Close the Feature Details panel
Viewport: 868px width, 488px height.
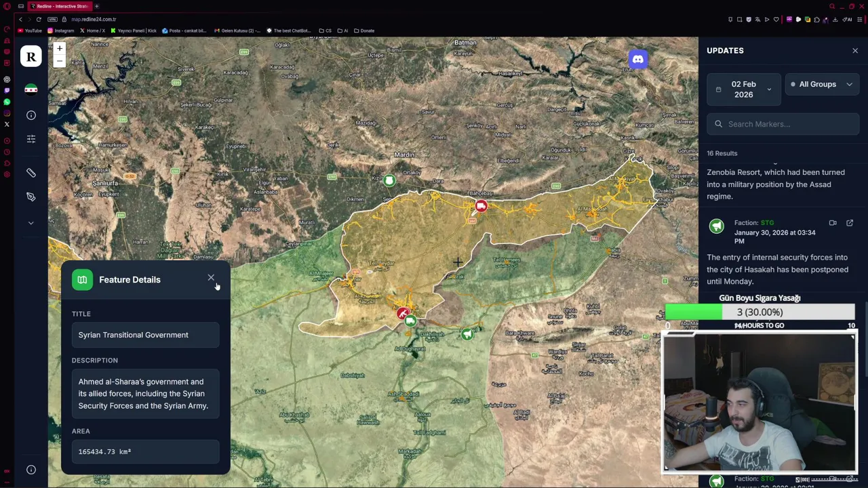[x=211, y=278]
